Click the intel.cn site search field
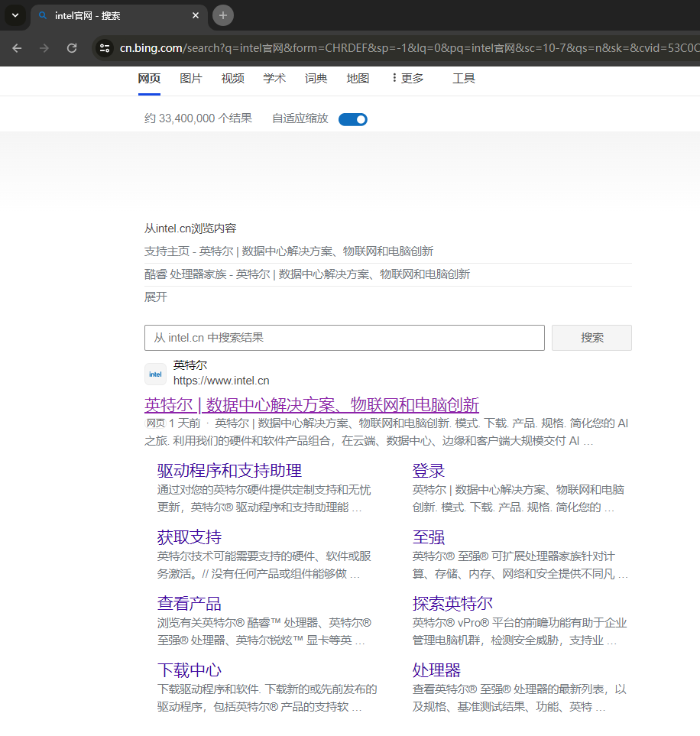 (x=345, y=338)
